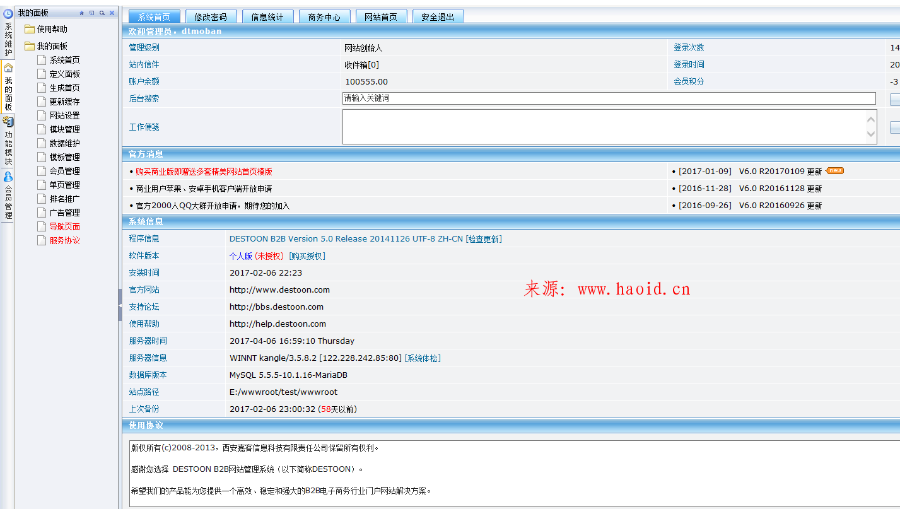Click the 100555.00 account balance value
900x509 pixels.
(x=366, y=81)
